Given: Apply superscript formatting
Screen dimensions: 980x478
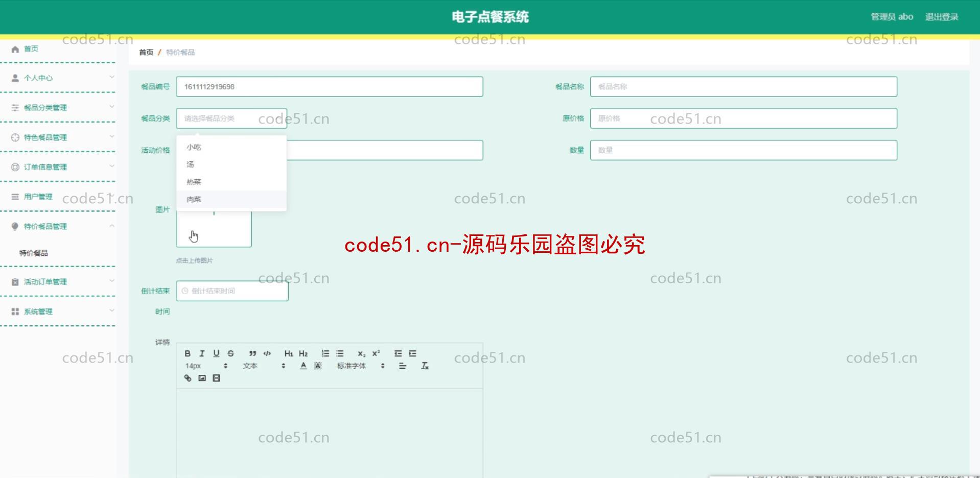Looking at the screenshot, I should pos(376,353).
